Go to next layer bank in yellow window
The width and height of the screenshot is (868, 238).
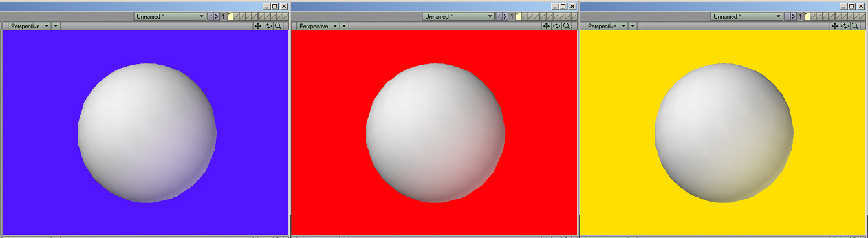(x=794, y=16)
